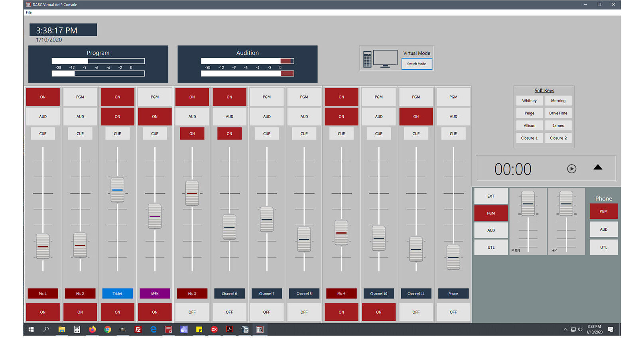This screenshot has width=644, height=338.
Task: Click the Switch Mode button
Action: 417,64
